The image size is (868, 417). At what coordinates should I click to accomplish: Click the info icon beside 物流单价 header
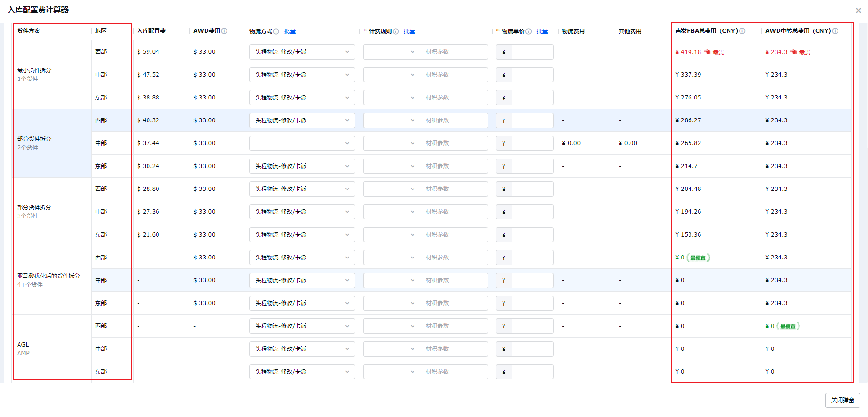click(x=529, y=31)
